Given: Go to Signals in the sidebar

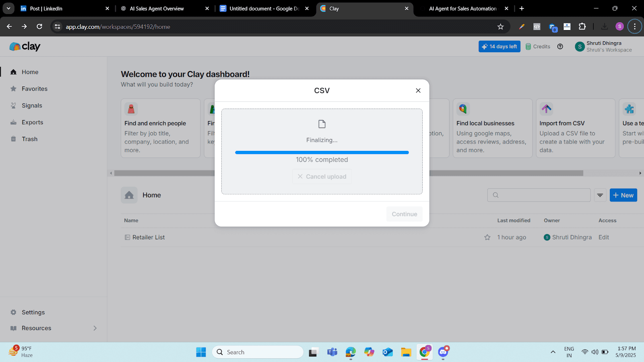Looking at the screenshot, I should point(32,106).
